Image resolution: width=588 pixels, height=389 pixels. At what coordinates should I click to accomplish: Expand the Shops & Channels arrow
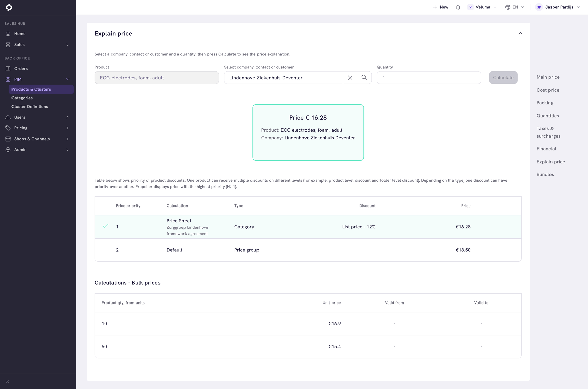pos(68,139)
